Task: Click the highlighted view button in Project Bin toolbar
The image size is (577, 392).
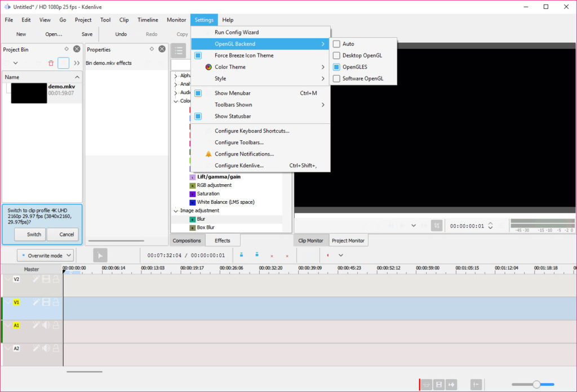Action: (x=63, y=63)
